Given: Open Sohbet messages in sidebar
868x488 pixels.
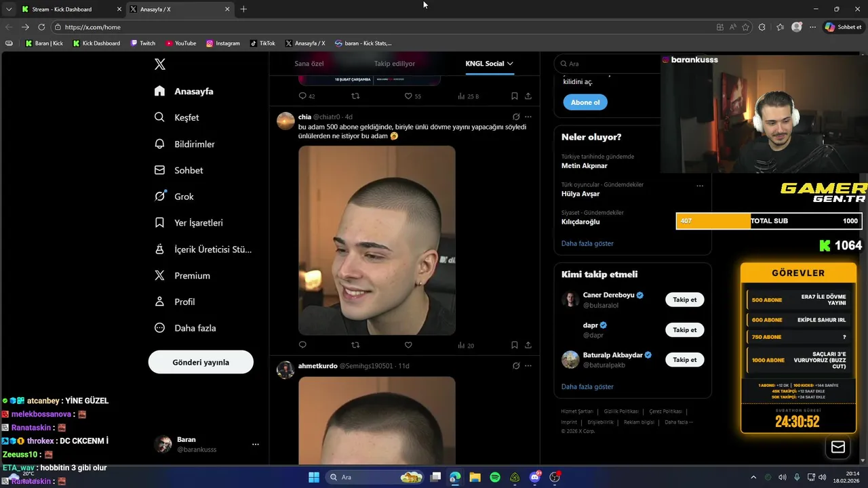Looking at the screenshot, I should point(178,170).
